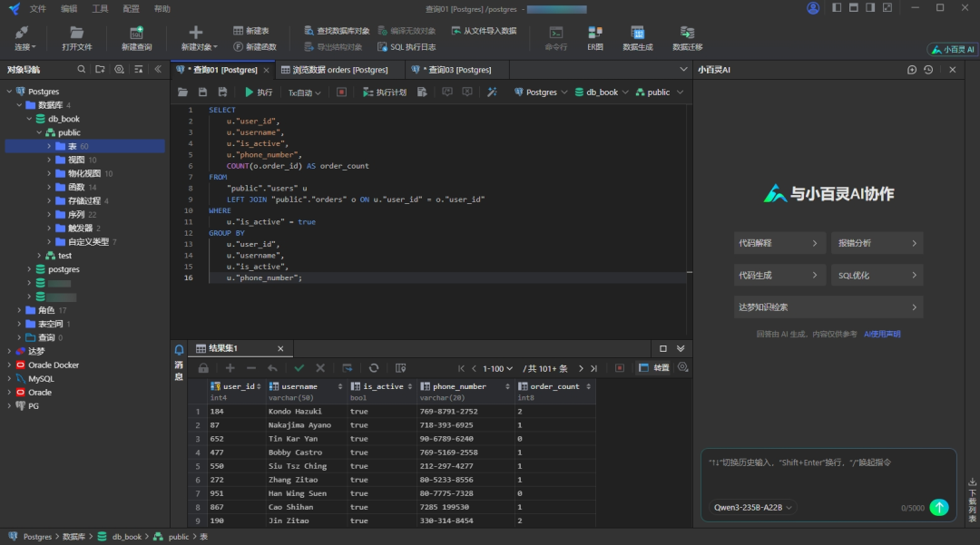Click the green 执行 (Execute) run button
980x545 pixels.
pos(259,92)
